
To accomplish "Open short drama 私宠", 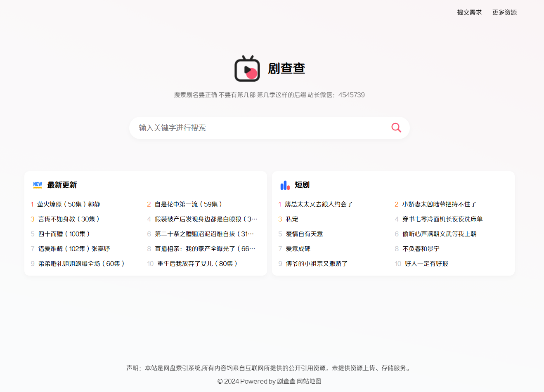I will point(292,219).
